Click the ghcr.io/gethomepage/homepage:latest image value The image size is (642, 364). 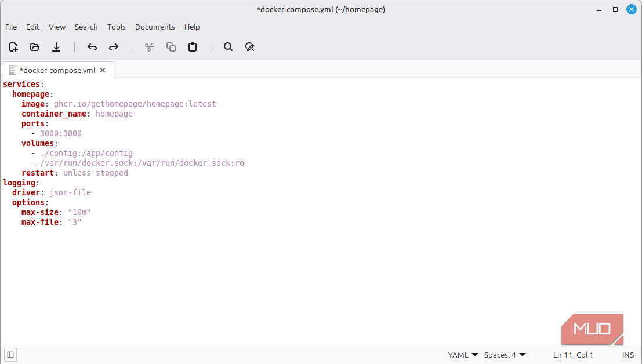click(x=135, y=104)
